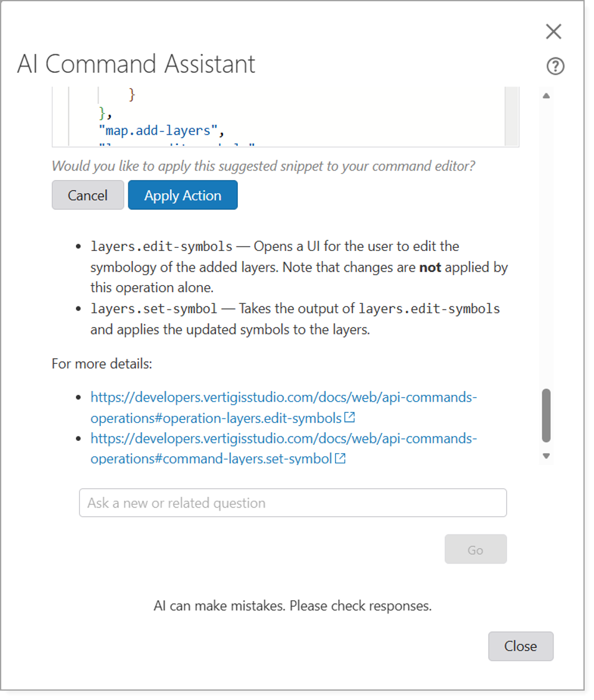The width and height of the screenshot is (594, 700).
Task: Open the command-layers.set-symbol documentation link
Action: click(283, 448)
